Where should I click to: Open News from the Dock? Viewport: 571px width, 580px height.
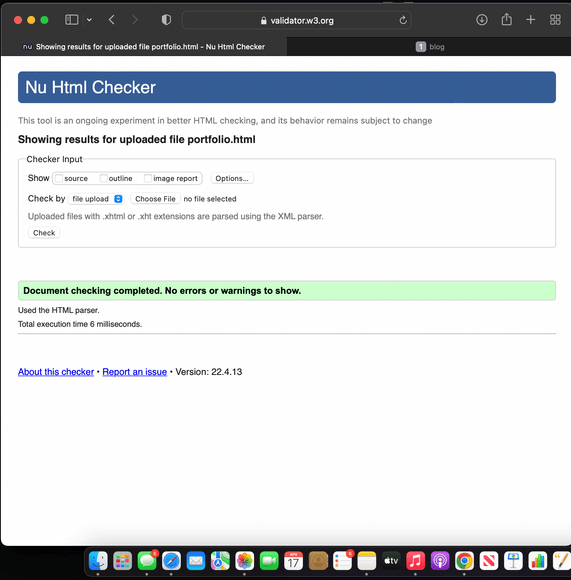click(x=489, y=561)
